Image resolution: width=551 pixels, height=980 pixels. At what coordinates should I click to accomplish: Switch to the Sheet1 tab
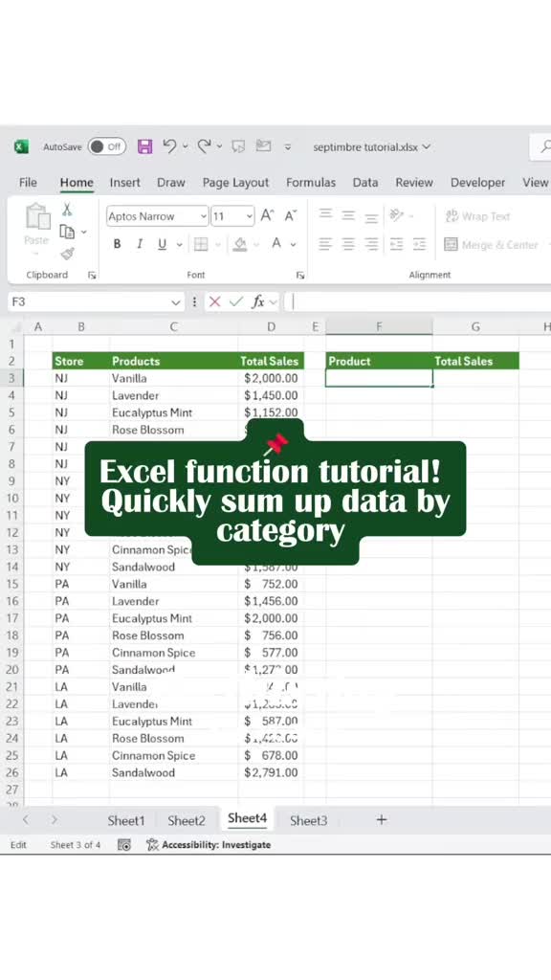point(125,820)
